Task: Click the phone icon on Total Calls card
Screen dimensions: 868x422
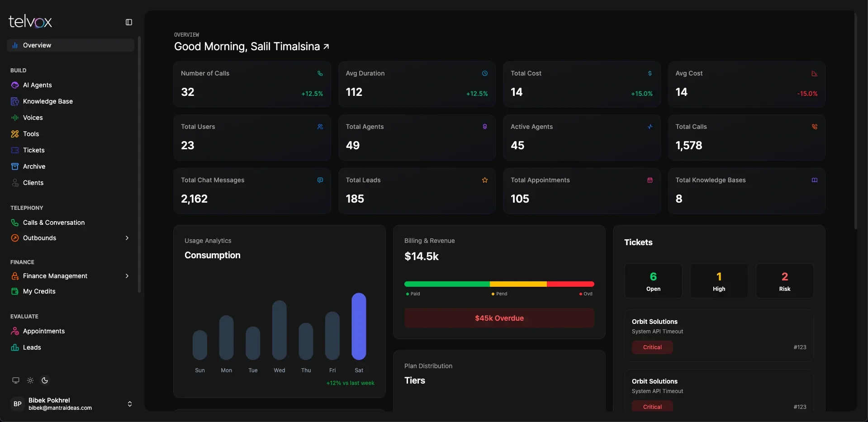Action: point(815,127)
